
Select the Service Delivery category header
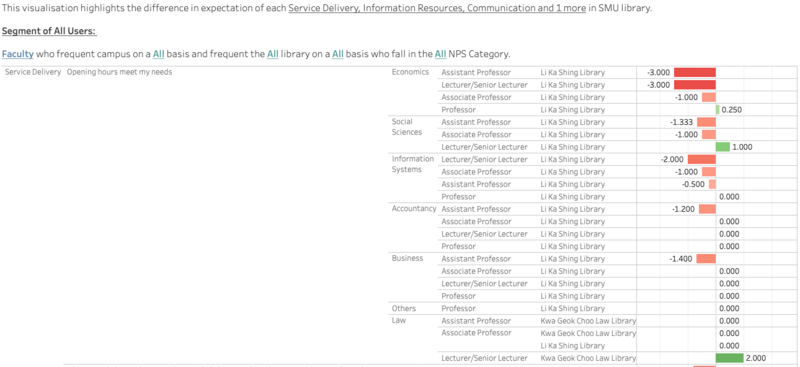click(x=33, y=72)
